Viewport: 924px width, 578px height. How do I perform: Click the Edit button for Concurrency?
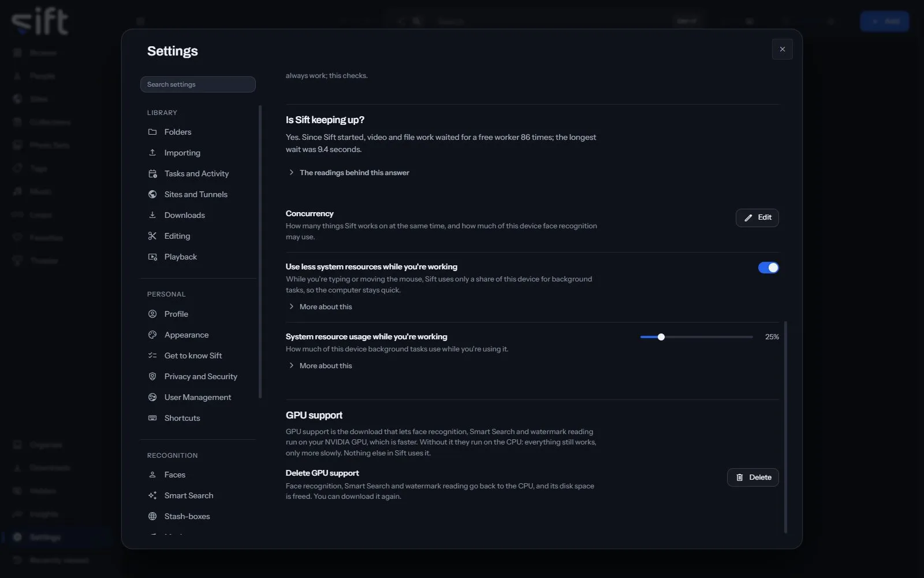coord(757,217)
